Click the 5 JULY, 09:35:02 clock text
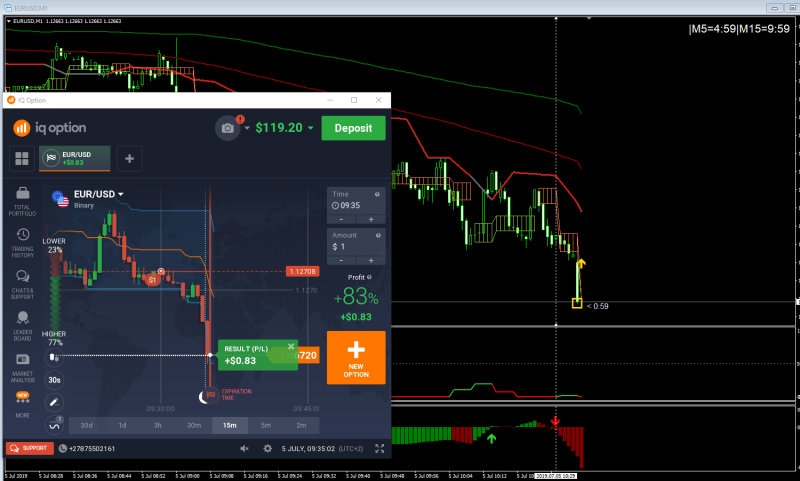800x481 pixels. click(x=308, y=448)
